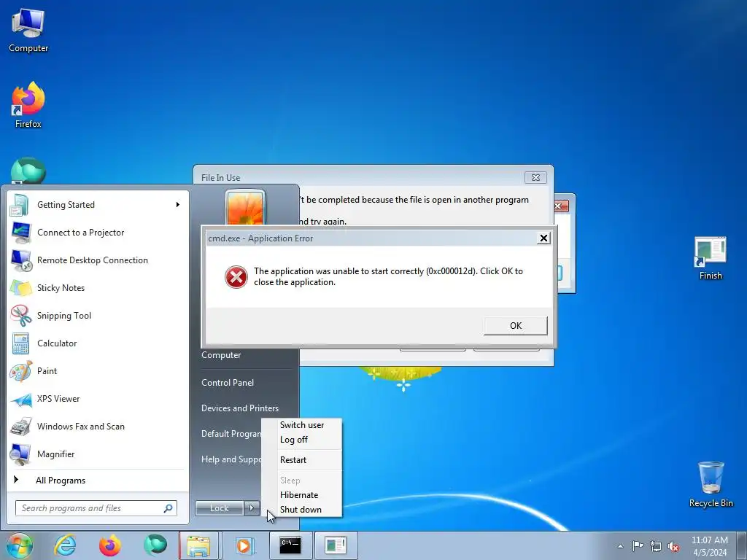Click the Windows Start orb
Viewport: 747px width, 560px height.
20,545
